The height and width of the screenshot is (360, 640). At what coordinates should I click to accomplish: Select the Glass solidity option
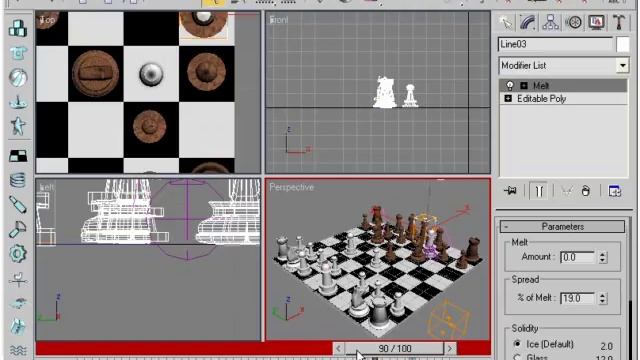517,357
